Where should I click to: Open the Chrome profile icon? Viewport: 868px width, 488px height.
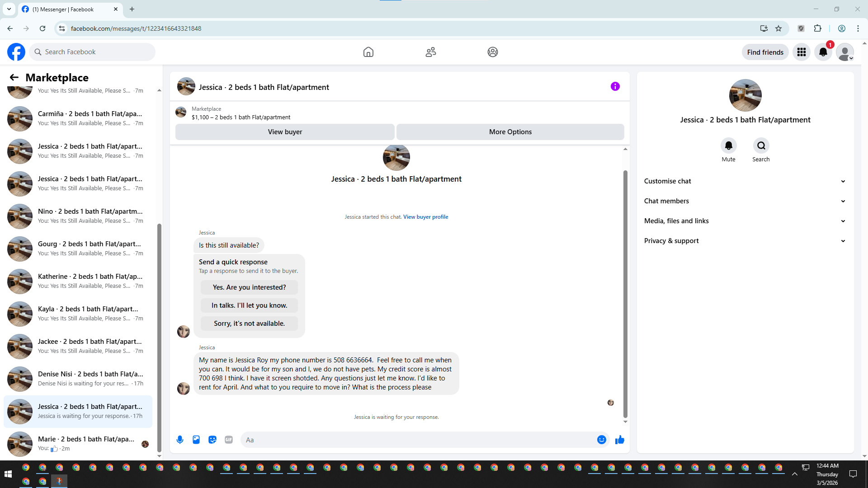coord(842,28)
